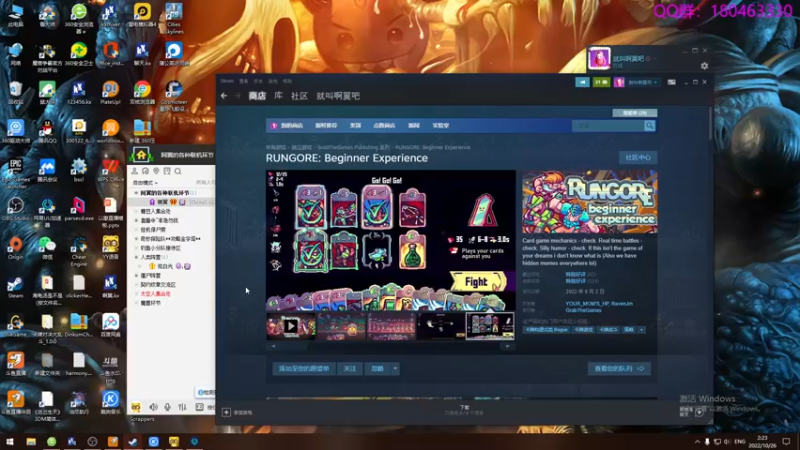Image resolution: width=800 pixels, height=450 pixels.
Task: Toggle YY channel speaker volume icon
Action: pos(153,407)
